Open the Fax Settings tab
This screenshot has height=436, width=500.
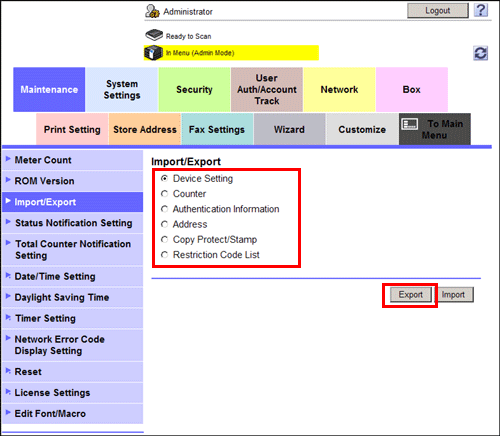(217, 129)
